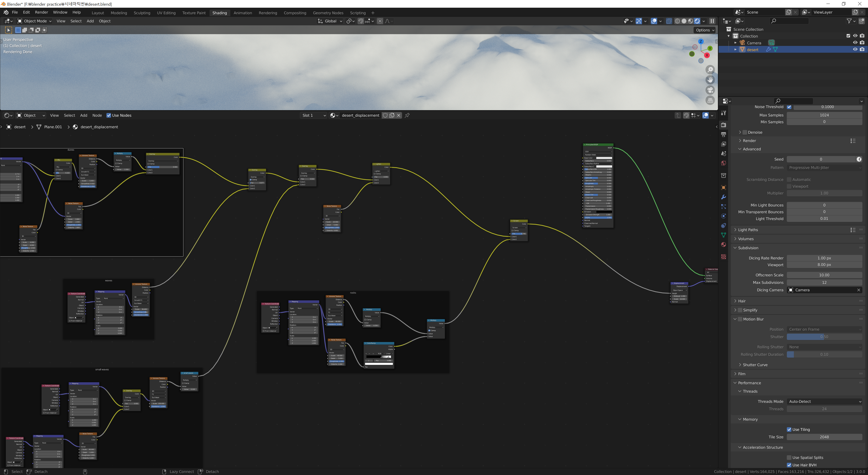Uncheck the Use Nodes checkbox
The image size is (868, 475).
[x=108, y=115]
